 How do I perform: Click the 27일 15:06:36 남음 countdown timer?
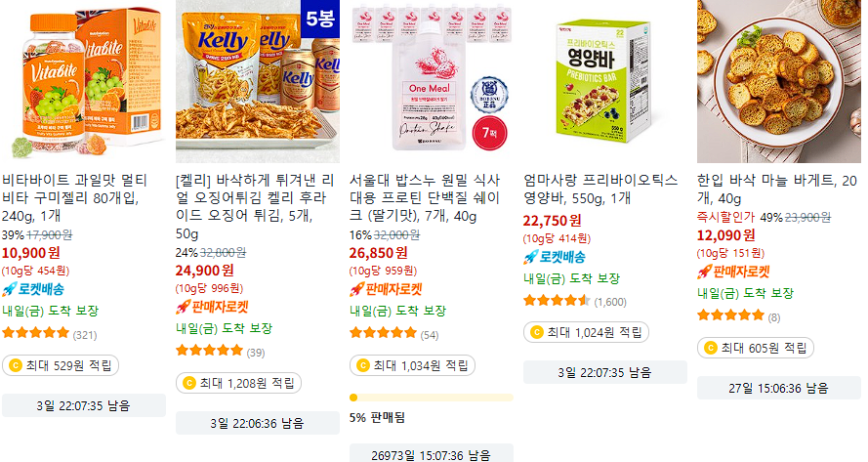pos(779,389)
